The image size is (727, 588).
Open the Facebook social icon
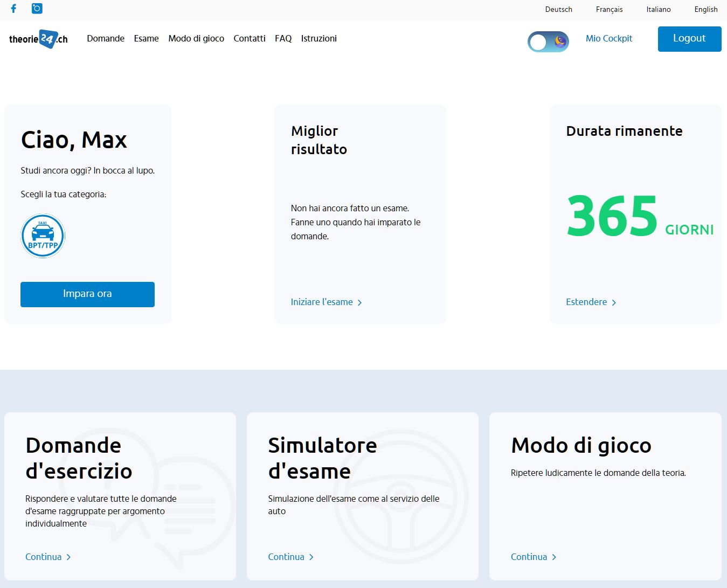click(13, 9)
